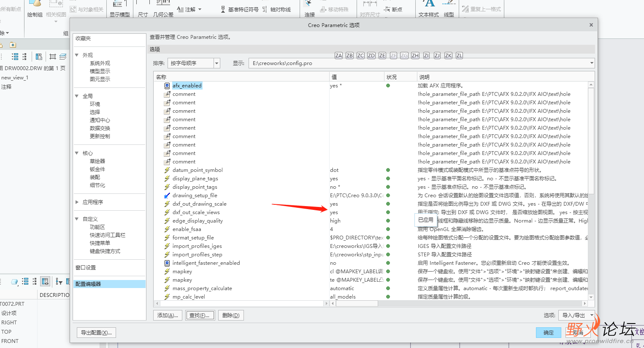This screenshot has width=644, height=348.
Task: Click the hatch pattern icon in drawing tree toolbar
Action: [x=53, y=56]
